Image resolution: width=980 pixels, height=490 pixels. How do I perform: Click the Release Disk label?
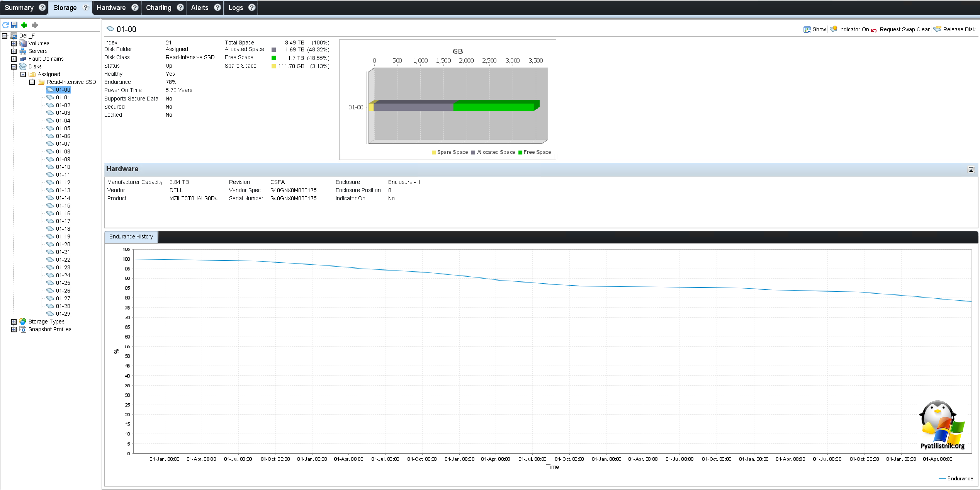(x=959, y=29)
